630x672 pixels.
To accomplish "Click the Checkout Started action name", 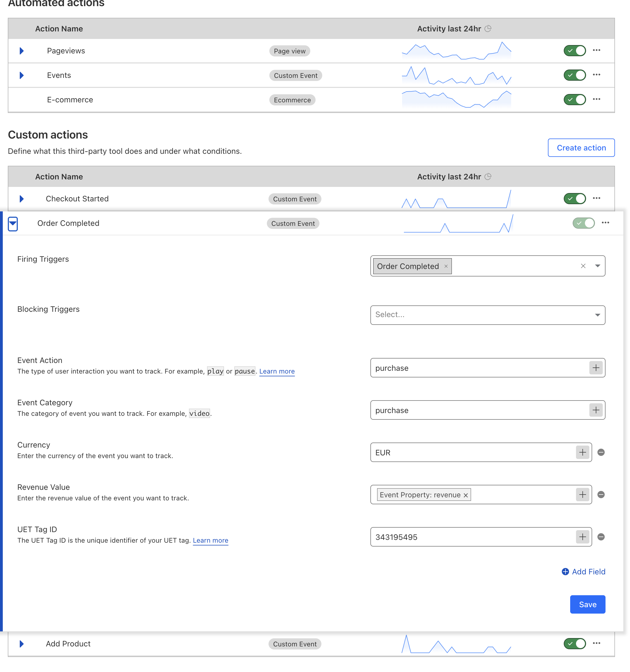I will click(x=77, y=198).
